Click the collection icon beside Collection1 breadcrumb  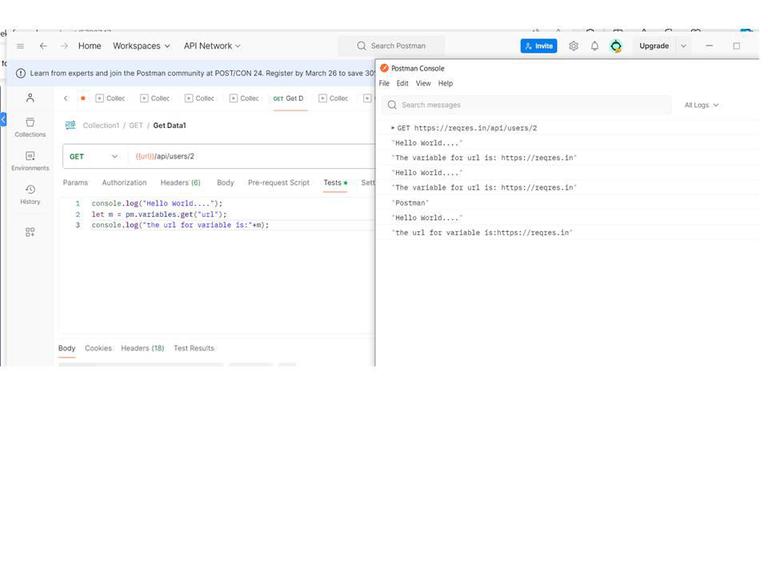click(x=71, y=125)
